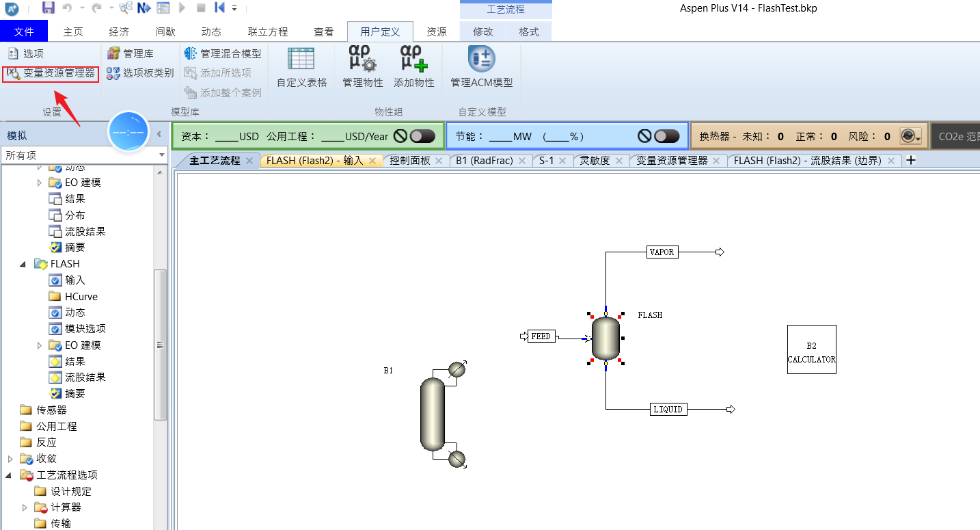Open the 所有项 filter dropdown
980x530 pixels.
click(162, 155)
